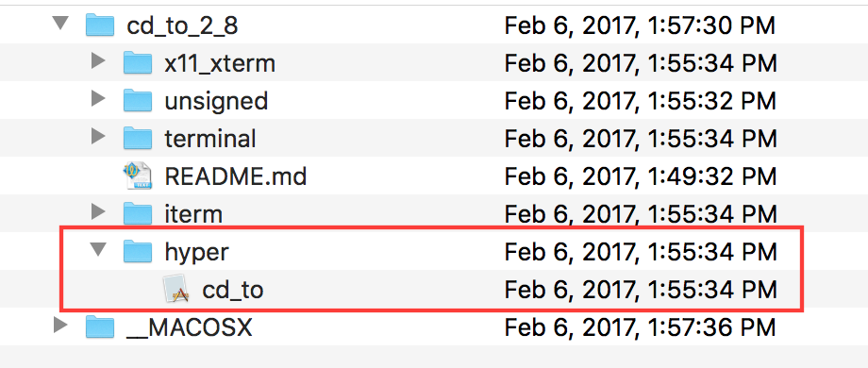Click the cd_to file name
The width and height of the screenshot is (868, 368).
(233, 291)
